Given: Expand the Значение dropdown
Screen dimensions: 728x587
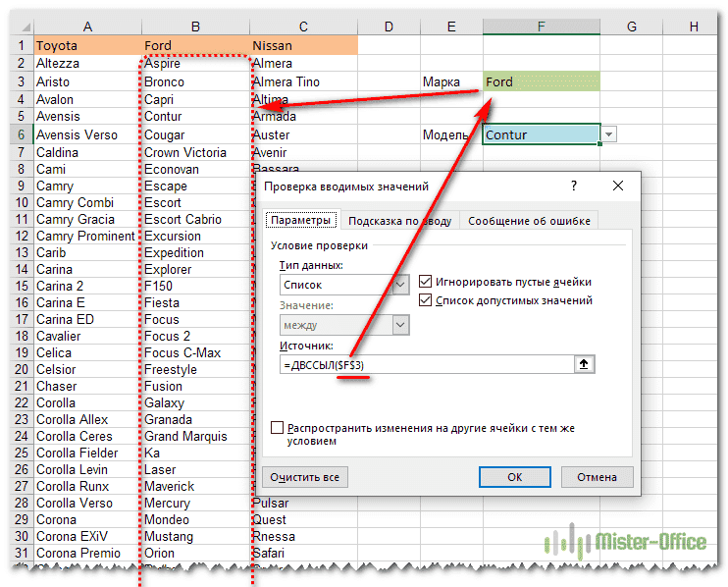Looking at the screenshot, I should 400,325.
